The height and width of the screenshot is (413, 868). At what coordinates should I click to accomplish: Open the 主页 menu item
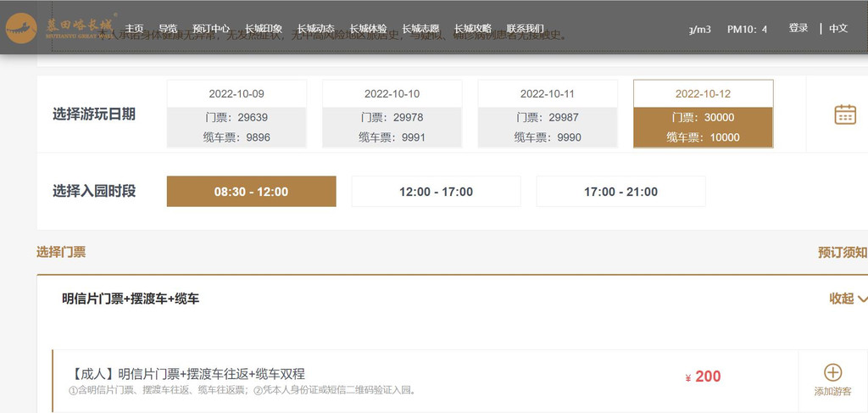point(135,28)
